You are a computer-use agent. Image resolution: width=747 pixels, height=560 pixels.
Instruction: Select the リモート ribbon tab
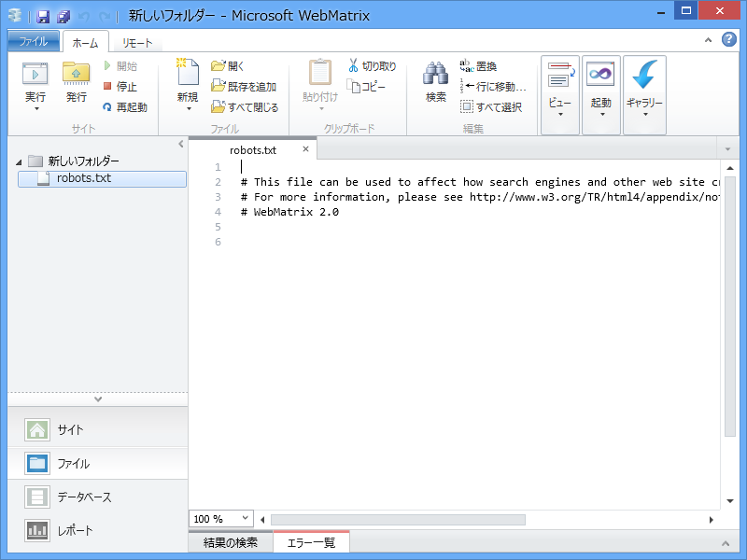(137, 43)
